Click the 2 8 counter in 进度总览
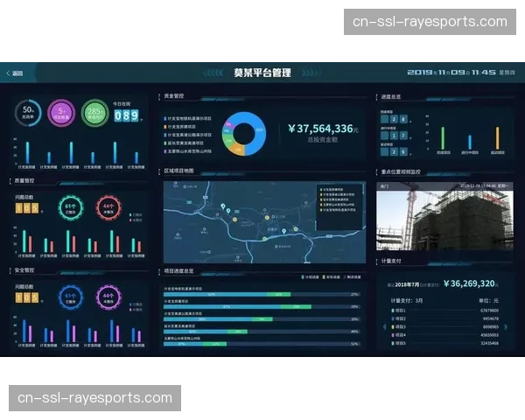525x420 pixels. pyautogui.click(x=395, y=119)
